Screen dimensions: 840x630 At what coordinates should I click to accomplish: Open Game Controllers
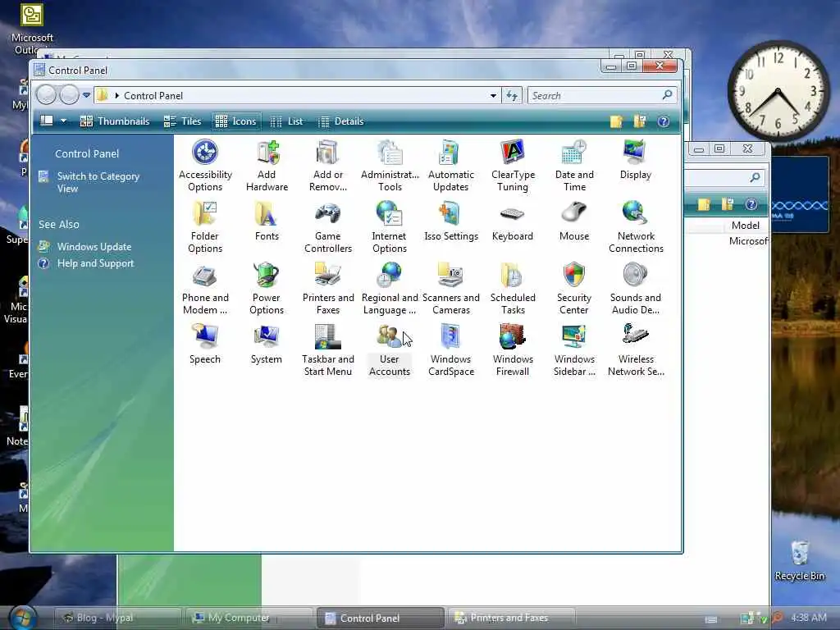328,226
